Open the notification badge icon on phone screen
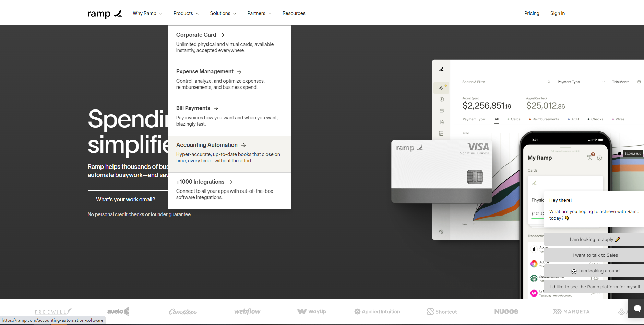Image resolution: width=644 pixels, height=325 pixels. click(x=591, y=157)
